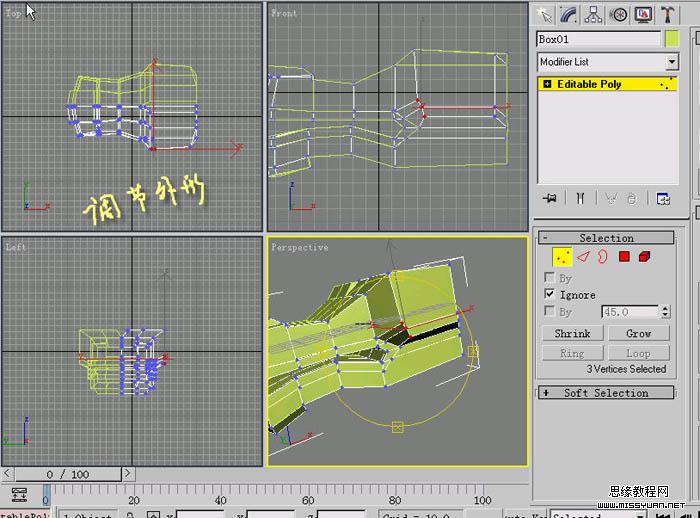Click the Left viewport label
Screen dimensions: 700x518
(x=16, y=247)
